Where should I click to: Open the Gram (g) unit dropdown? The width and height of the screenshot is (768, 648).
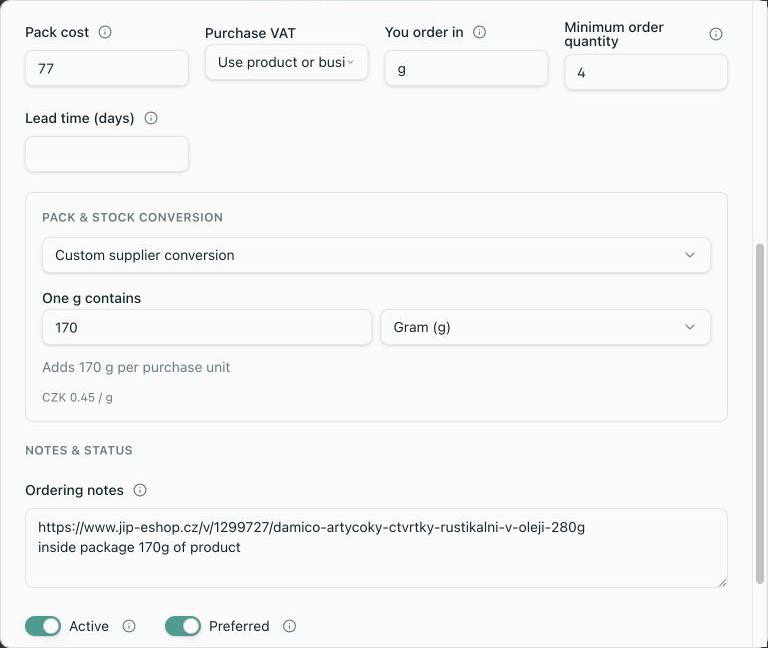coord(546,327)
